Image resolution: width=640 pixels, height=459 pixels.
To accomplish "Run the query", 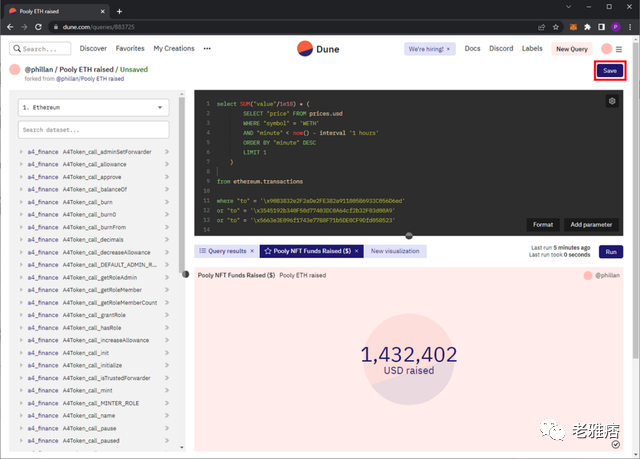I will (x=611, y=252).
